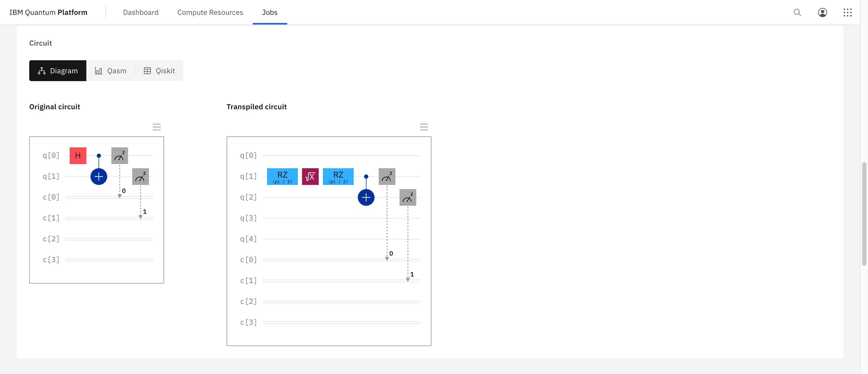Switch to the Qasm view tab
This screenshot has height=374, width=868.
tap(111, 71)
